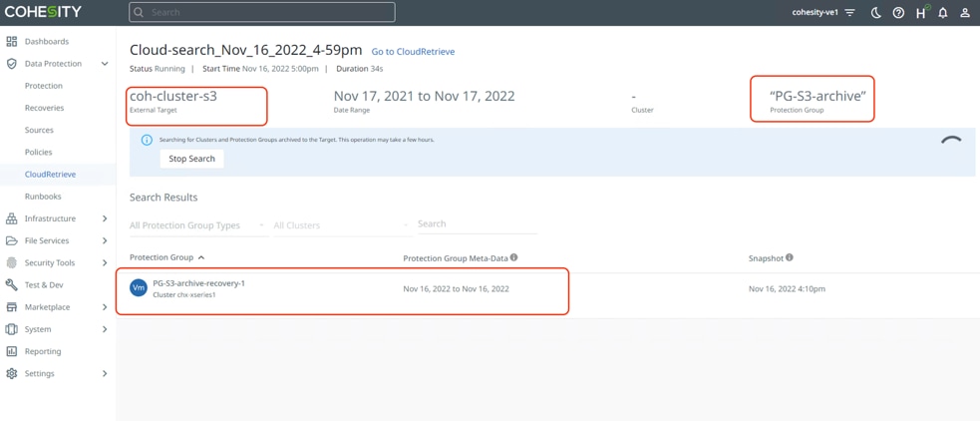Expand the System menu chevron
The image size is (980, 421).
(105, 329)
